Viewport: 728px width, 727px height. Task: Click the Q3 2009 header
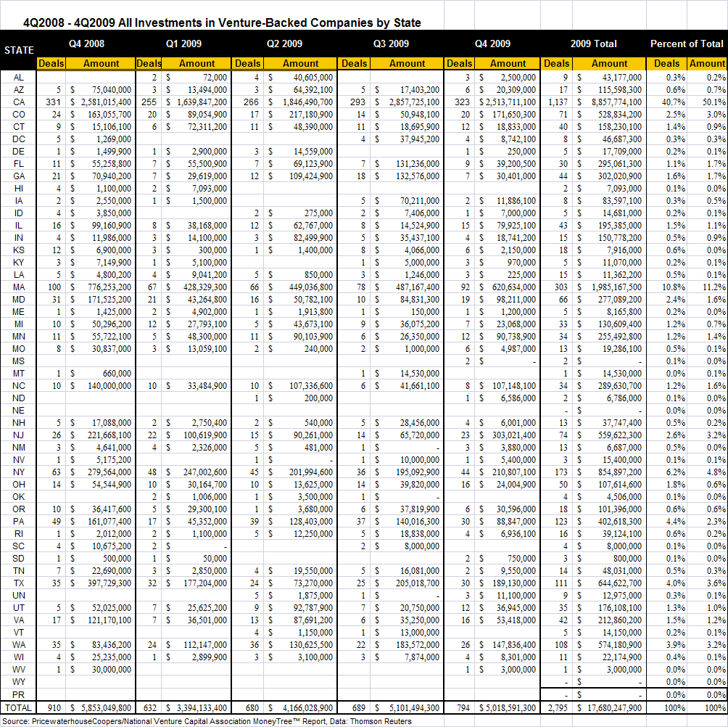391,44
